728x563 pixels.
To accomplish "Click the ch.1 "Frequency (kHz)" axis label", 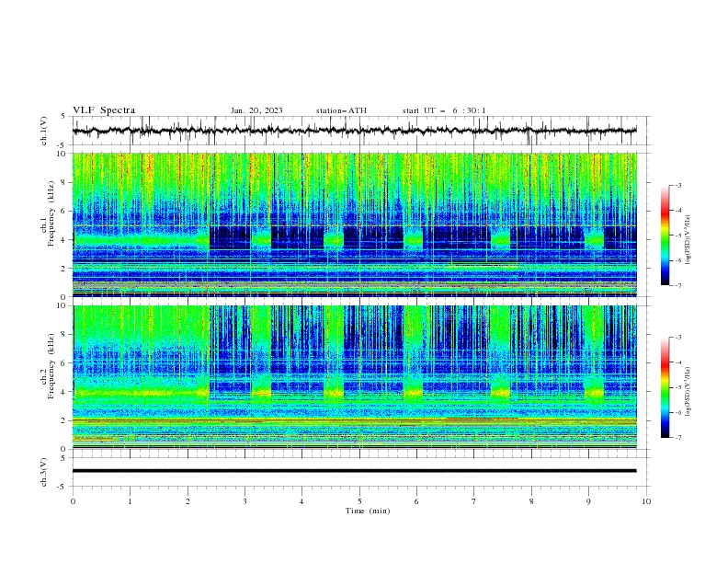I will coord(51,214).
